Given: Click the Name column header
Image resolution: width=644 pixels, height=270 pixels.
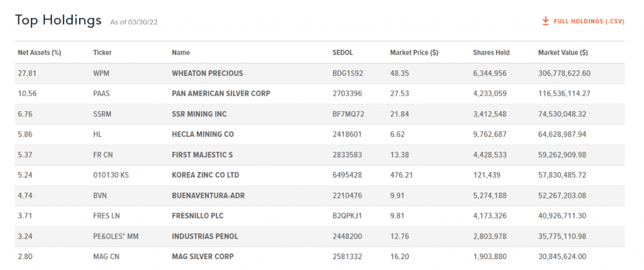Looking at the screenshot, I should tap(180, 53).
